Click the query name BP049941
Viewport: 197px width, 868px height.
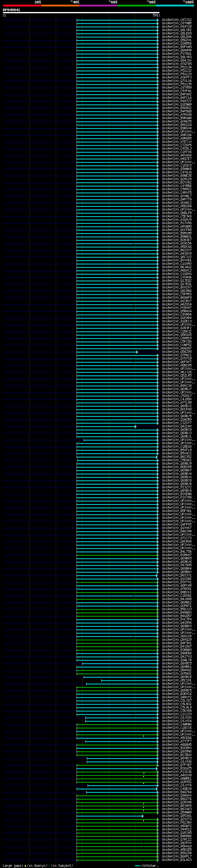point(11,10)
